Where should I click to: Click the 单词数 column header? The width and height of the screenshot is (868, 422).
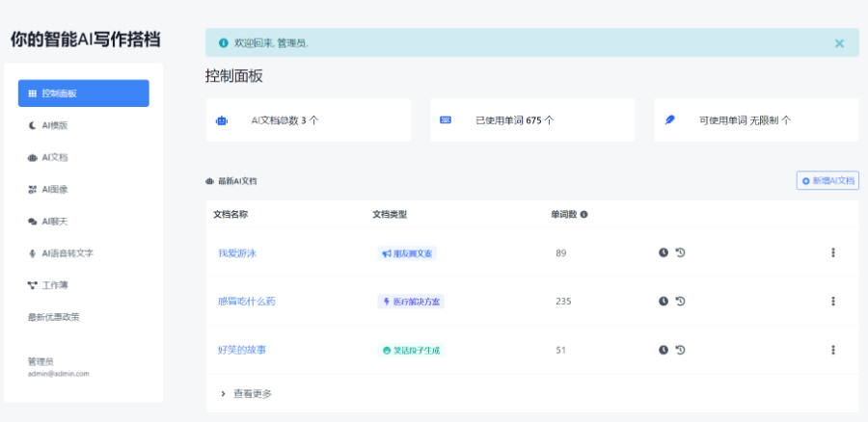564,215
